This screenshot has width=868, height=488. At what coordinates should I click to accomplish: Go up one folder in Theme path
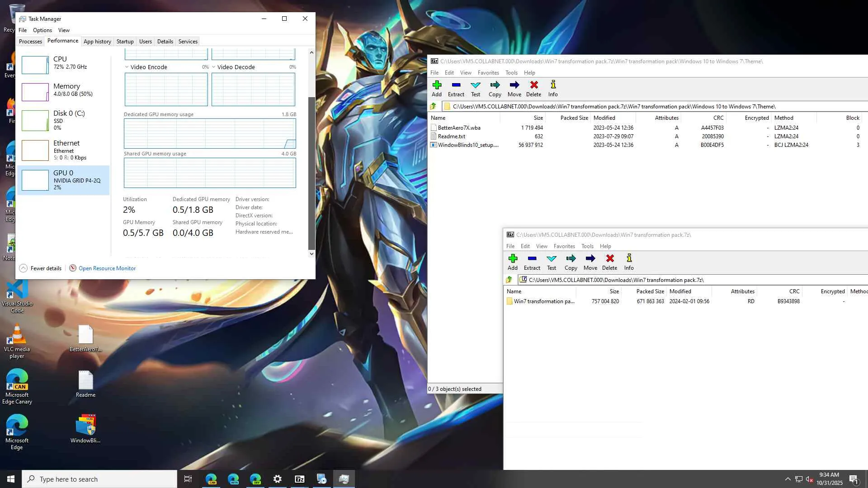pos(433,106)
